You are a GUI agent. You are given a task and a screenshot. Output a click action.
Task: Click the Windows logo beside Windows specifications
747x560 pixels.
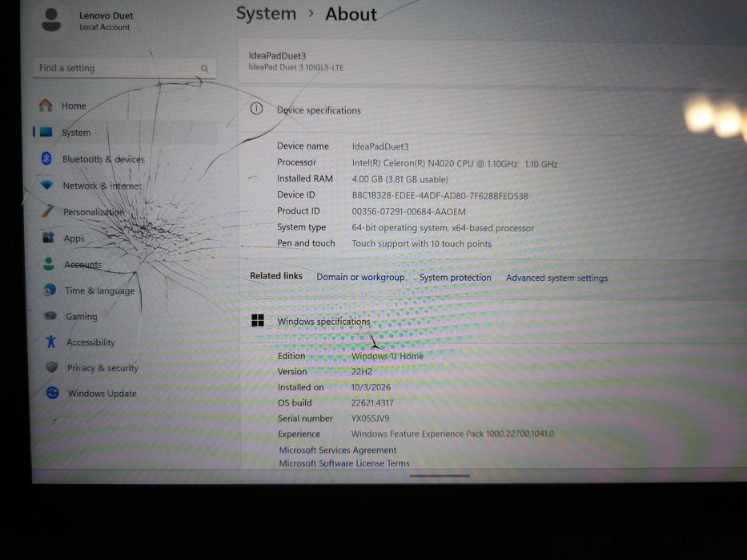tap(258, 320)
